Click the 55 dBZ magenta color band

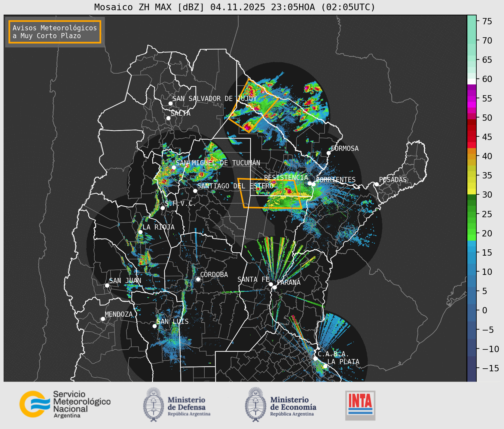472,99
